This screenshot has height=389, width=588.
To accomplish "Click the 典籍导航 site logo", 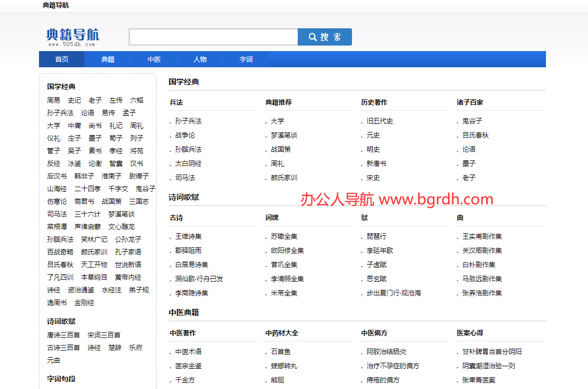I will coord(72,36).
